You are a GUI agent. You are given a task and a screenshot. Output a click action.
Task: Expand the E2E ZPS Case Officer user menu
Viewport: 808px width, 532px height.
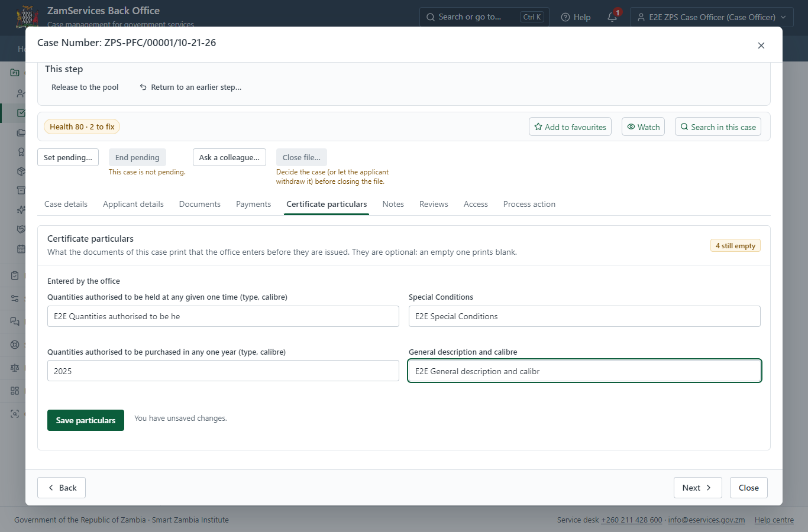click(712, 17)
